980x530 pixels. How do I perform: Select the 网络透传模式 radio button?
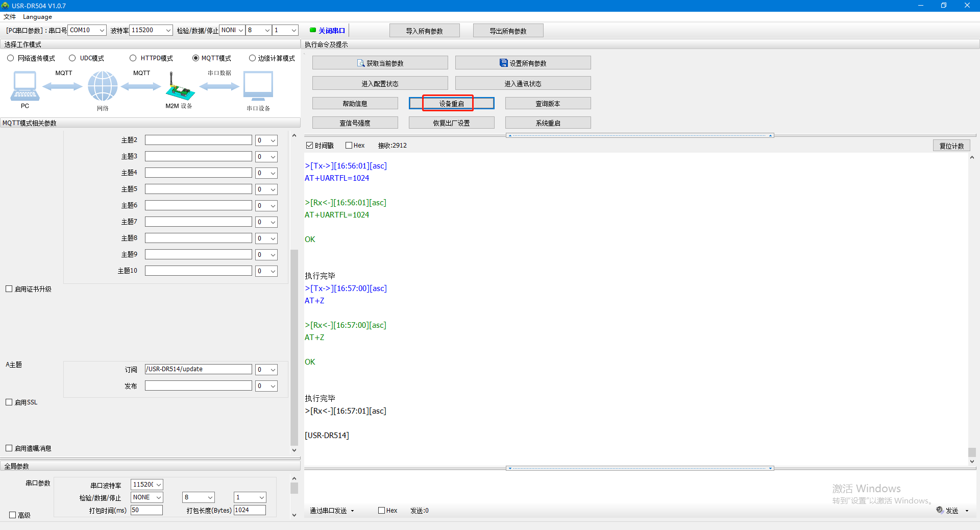coord(11,58)
